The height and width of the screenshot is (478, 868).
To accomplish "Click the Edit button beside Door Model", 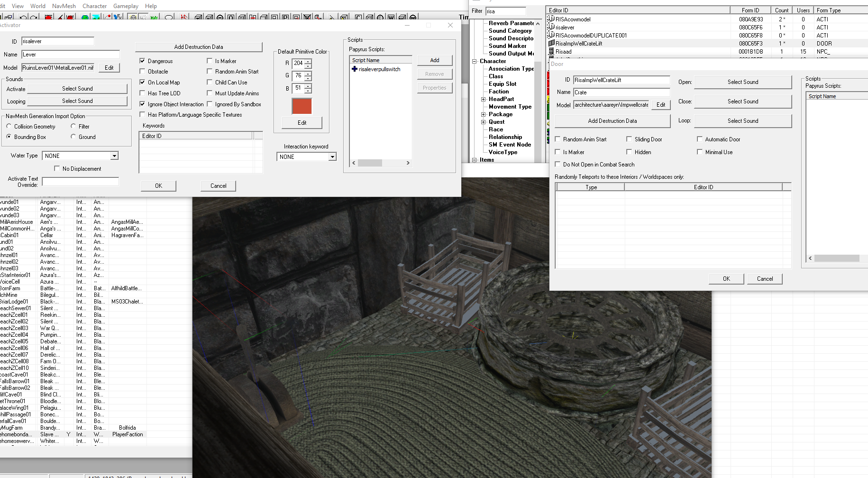I will coord(661,105).
